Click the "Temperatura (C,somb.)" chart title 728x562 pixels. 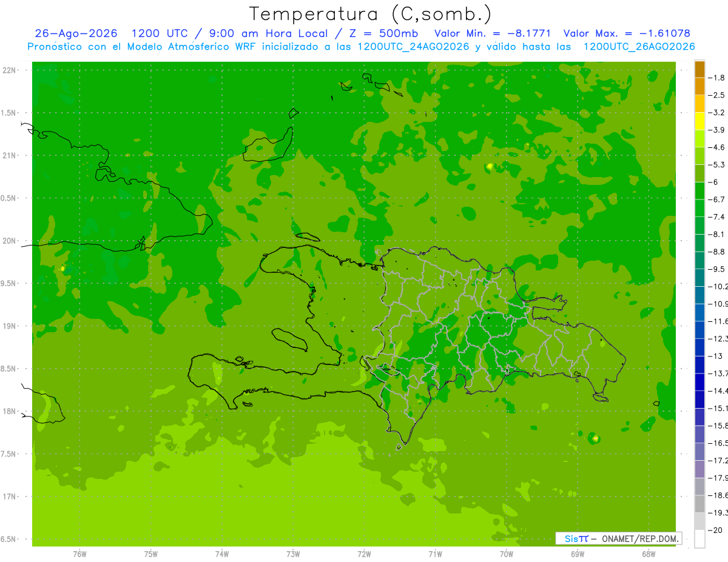[x=371, y=14]
